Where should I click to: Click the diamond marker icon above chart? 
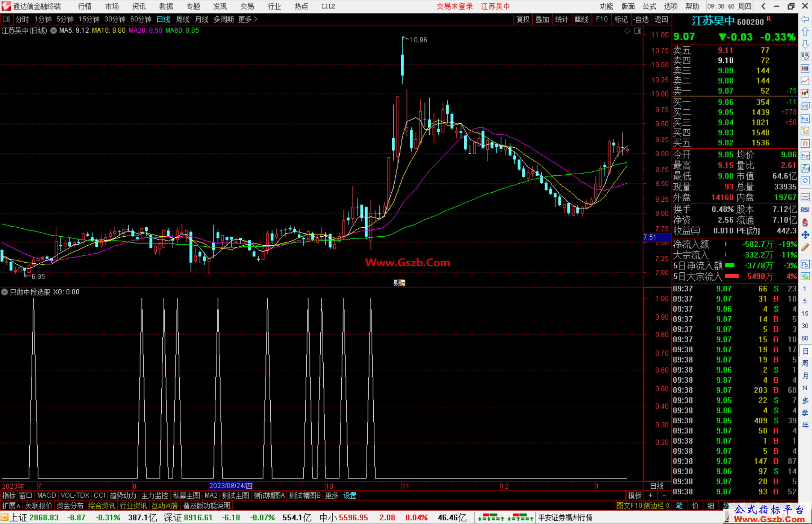coord(627,31)
